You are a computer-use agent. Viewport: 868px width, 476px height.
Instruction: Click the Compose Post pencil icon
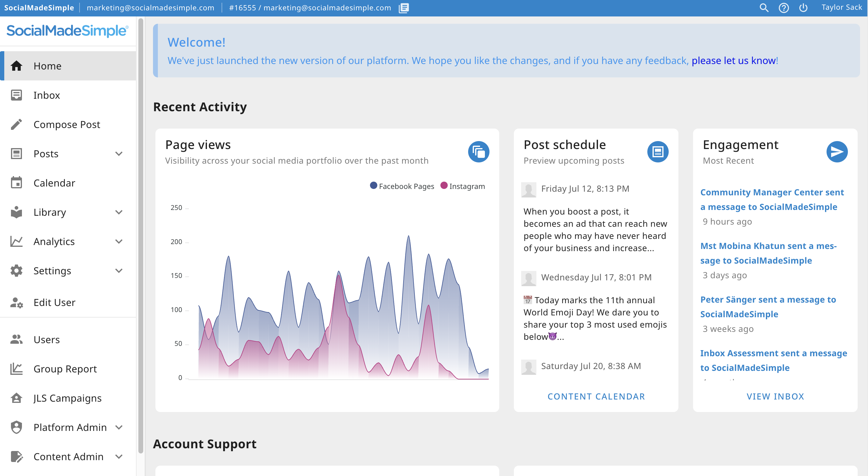(x=16, y=124)
